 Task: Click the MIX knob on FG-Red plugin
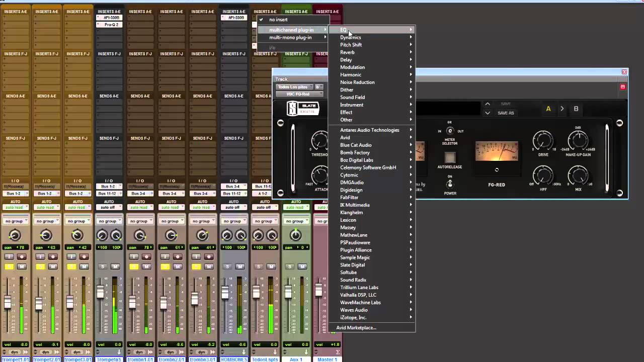(x=578, y=175)
